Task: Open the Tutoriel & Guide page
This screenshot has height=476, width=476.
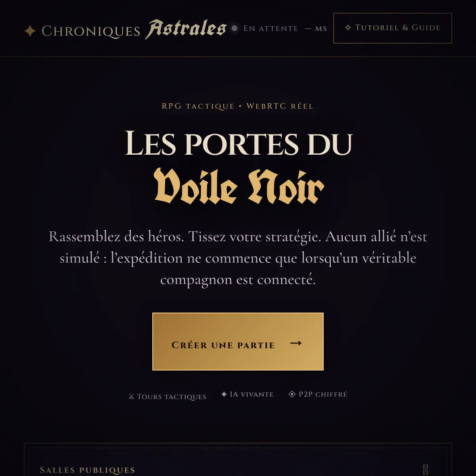Action: point(393,28)
